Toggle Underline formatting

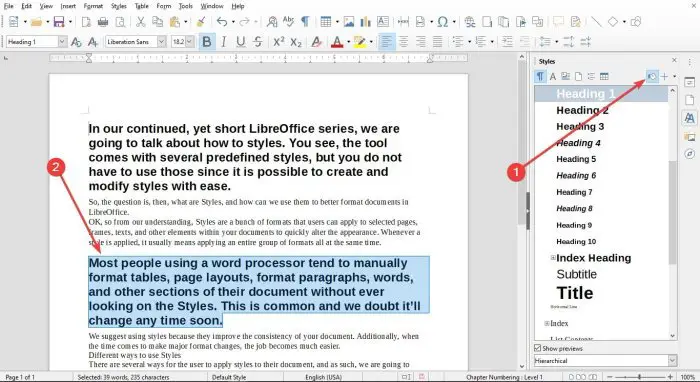coord(241,42)
